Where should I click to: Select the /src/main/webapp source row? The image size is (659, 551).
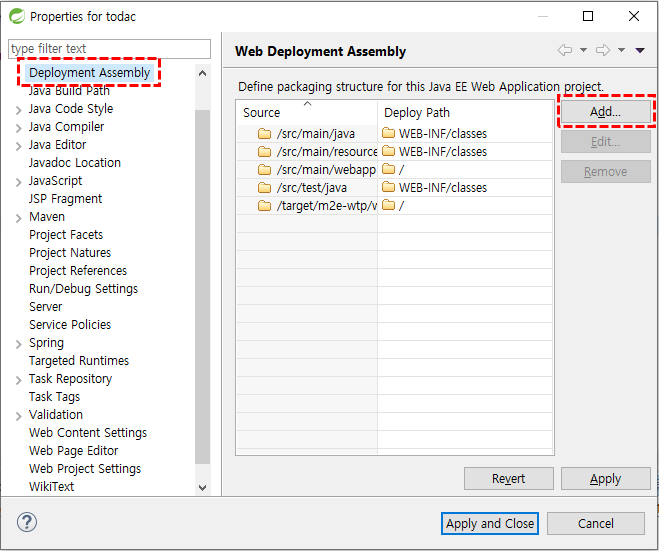point(307,169)
